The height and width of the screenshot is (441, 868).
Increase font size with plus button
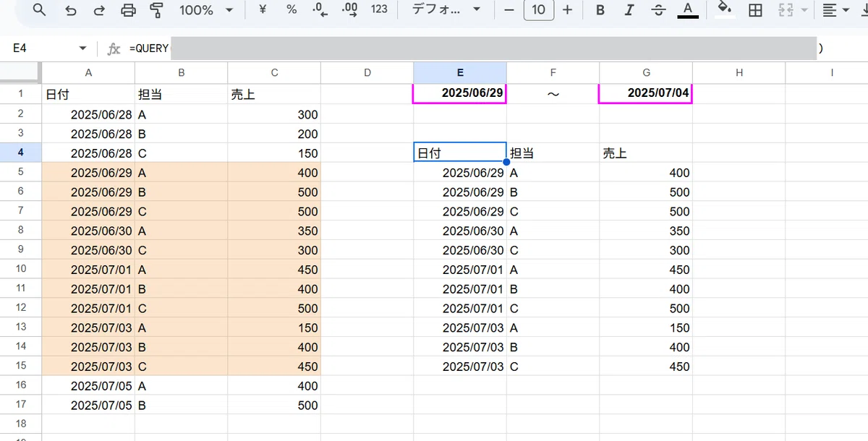[567, 10]
